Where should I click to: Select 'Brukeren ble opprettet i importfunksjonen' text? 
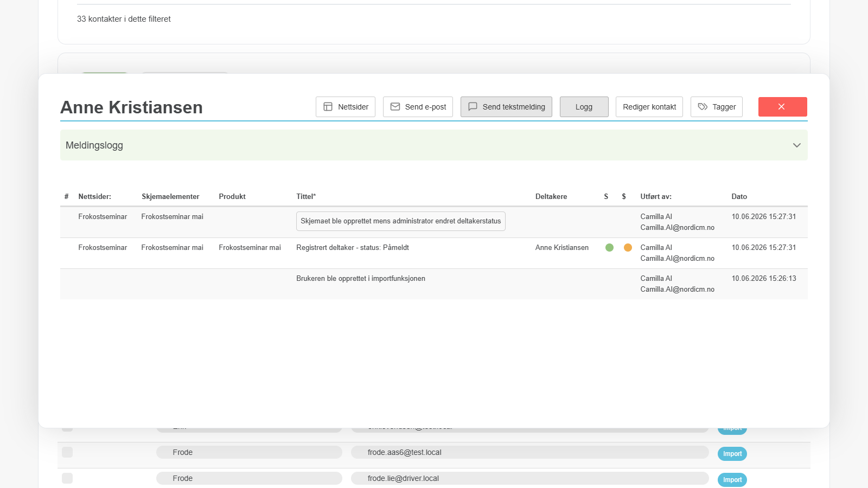[361, 279]
